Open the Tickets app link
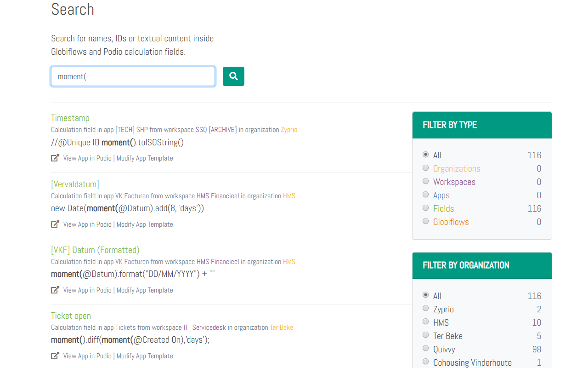The image size is (588, 368). click(125, 328)
